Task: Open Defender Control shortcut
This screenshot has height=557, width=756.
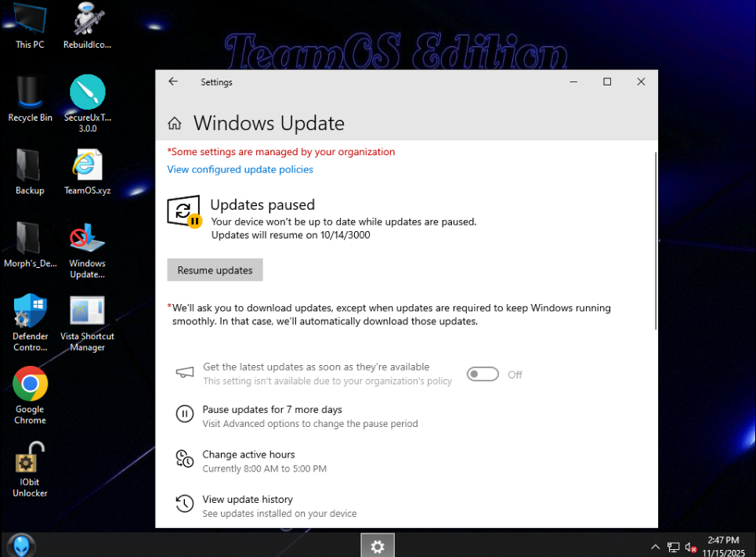Action: pos(30,323)
